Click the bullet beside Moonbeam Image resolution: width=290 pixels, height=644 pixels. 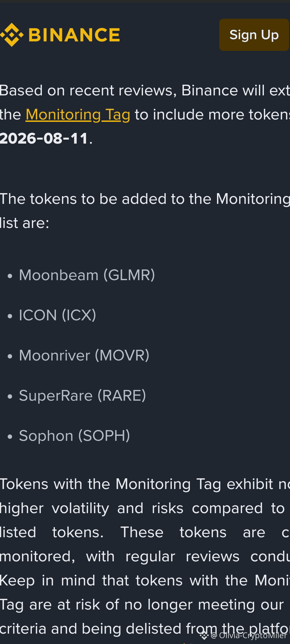10,276
